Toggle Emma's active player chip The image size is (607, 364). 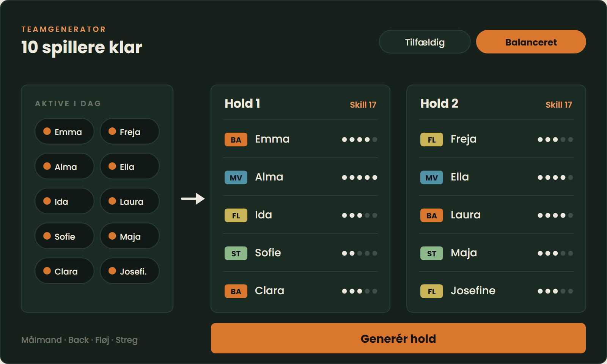(x=64, y=131)
